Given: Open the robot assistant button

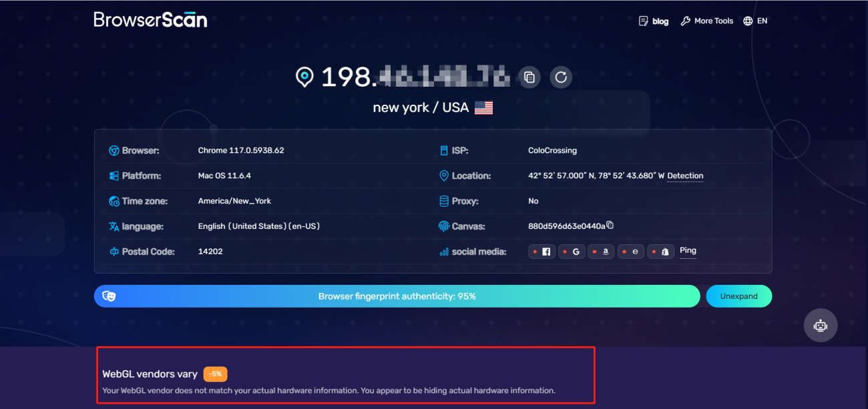Looking at the screenshot, I should (x=821, y=326).
